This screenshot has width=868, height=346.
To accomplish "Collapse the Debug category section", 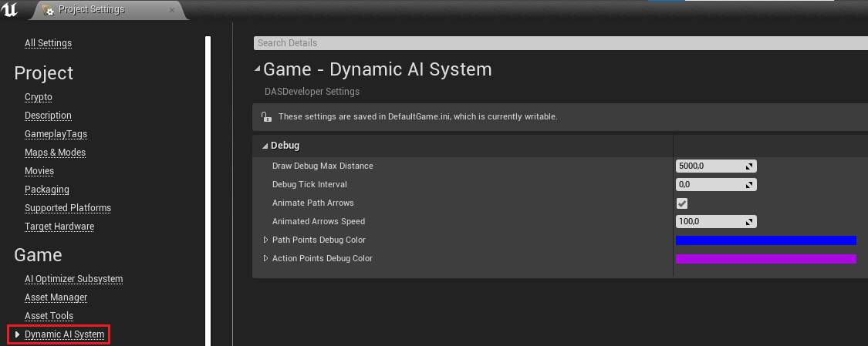I will point(265,146).
